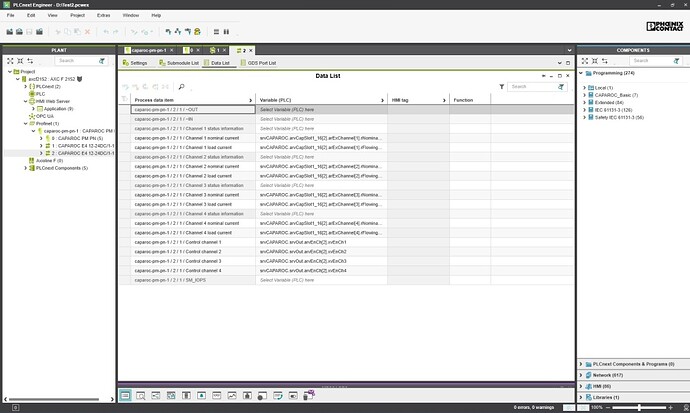Expand all nodes in PLANT panel
The image size is (690, 413).
(x=10, y=61)
